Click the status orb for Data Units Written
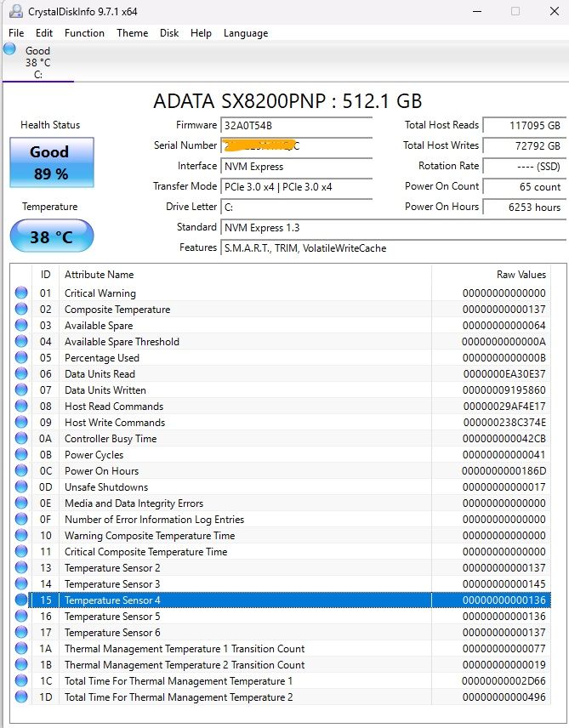 [21, 390]
